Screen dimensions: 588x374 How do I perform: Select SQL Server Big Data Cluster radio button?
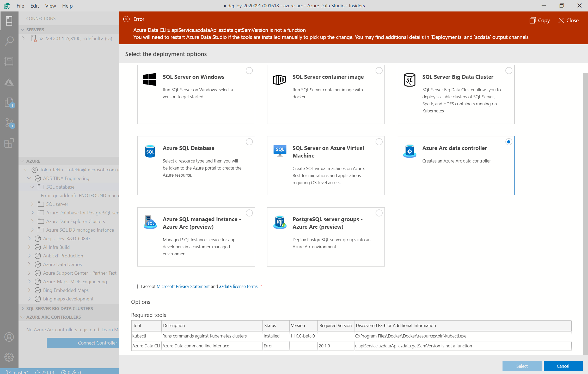509,71
